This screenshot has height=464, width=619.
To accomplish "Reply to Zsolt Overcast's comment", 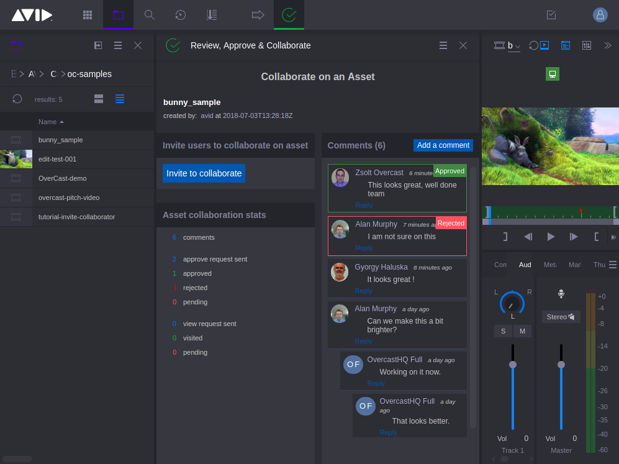I will click(364, 205).
